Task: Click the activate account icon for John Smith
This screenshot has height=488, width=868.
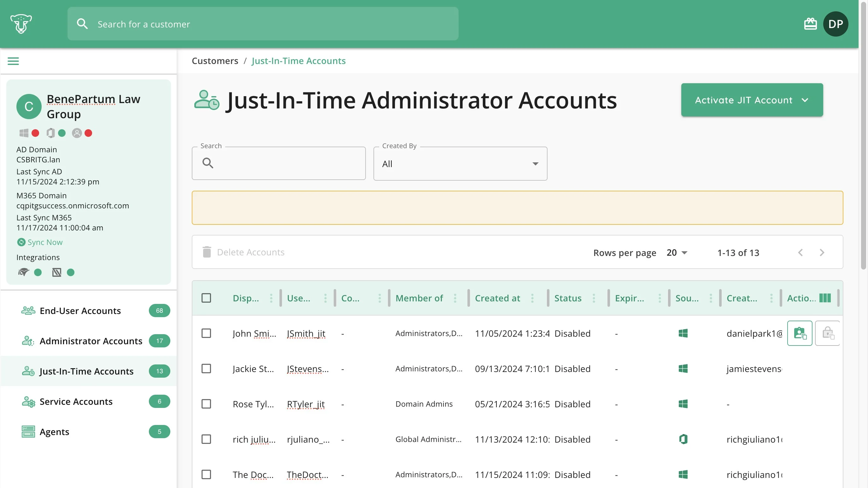Action: coord(800,333)
